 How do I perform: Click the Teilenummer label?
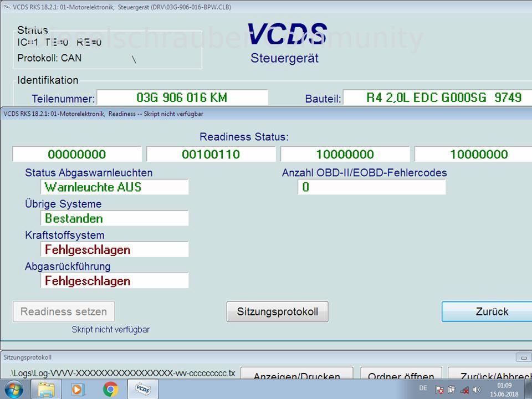click(x=63, y=99)
